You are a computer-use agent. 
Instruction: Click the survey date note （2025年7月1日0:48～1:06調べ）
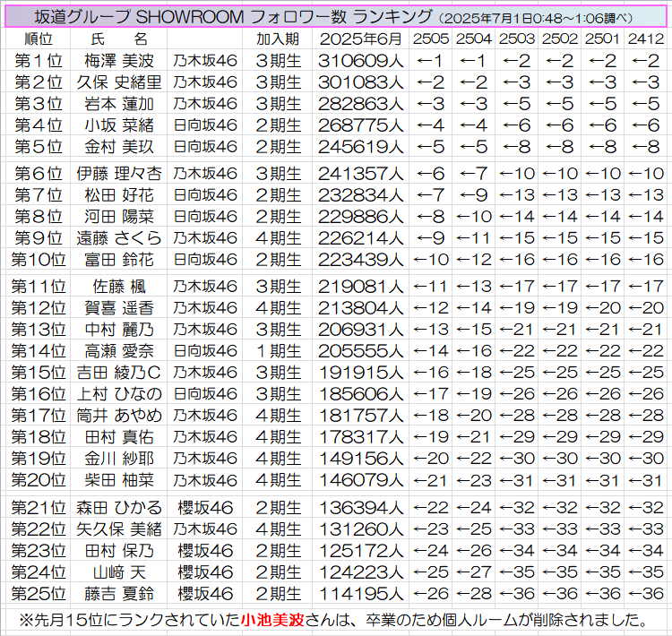click(x=535, y=19)
